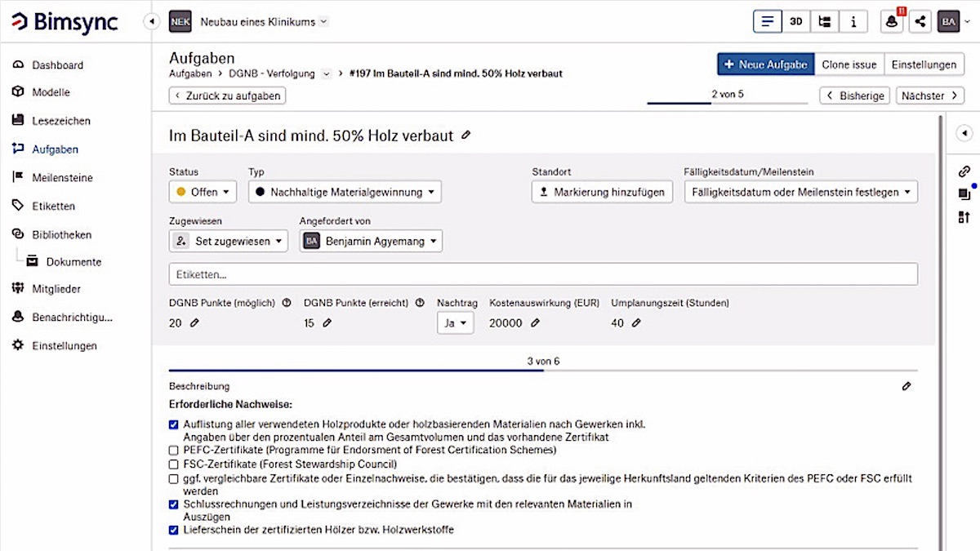Edit the description with pencil icon

point(906,386)
